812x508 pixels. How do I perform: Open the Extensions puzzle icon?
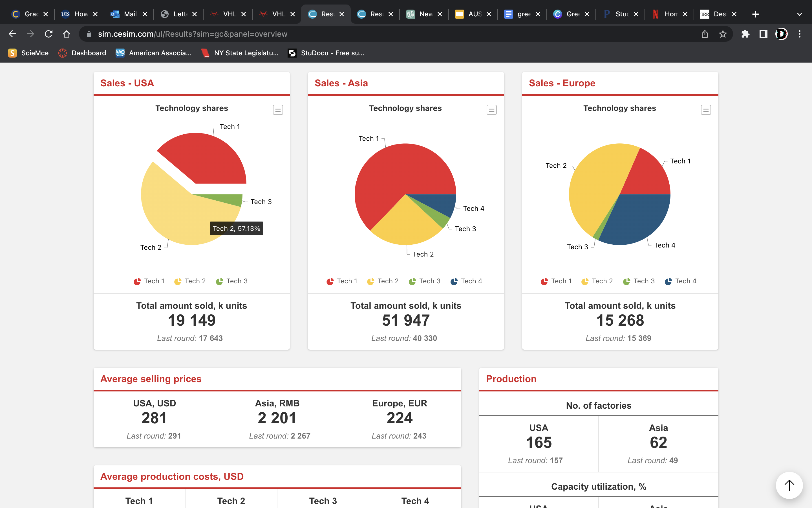tap(745, 34)
